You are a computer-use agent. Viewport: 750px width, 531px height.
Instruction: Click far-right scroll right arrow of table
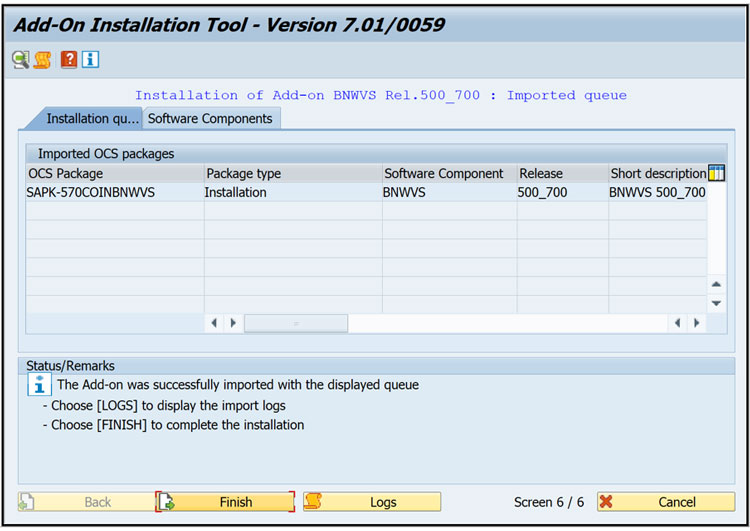click(696, 323)
